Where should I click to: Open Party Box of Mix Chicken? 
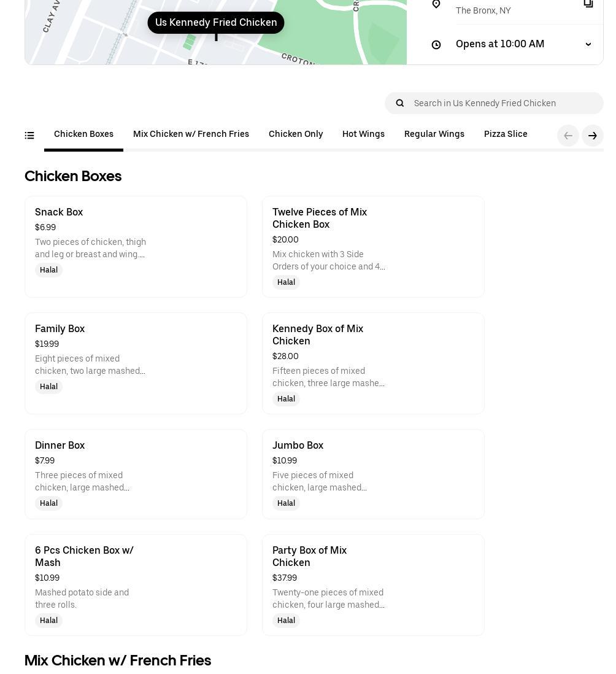(373, 584)
